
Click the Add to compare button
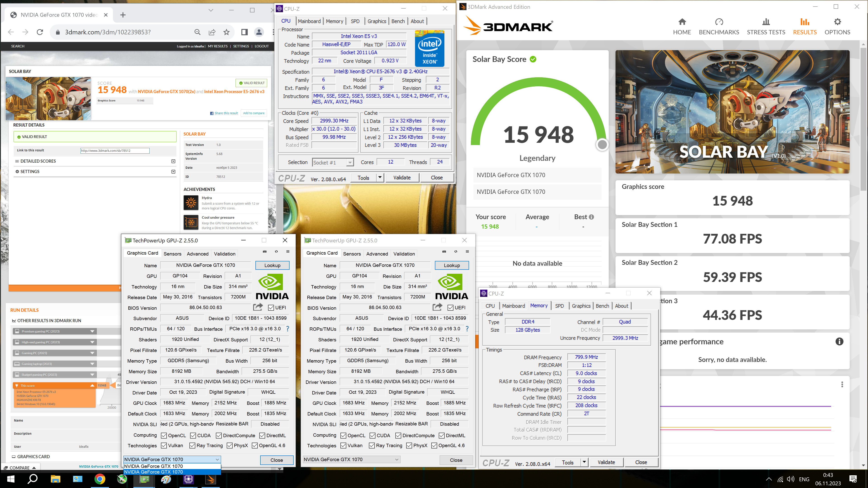[x=254, y=113]
